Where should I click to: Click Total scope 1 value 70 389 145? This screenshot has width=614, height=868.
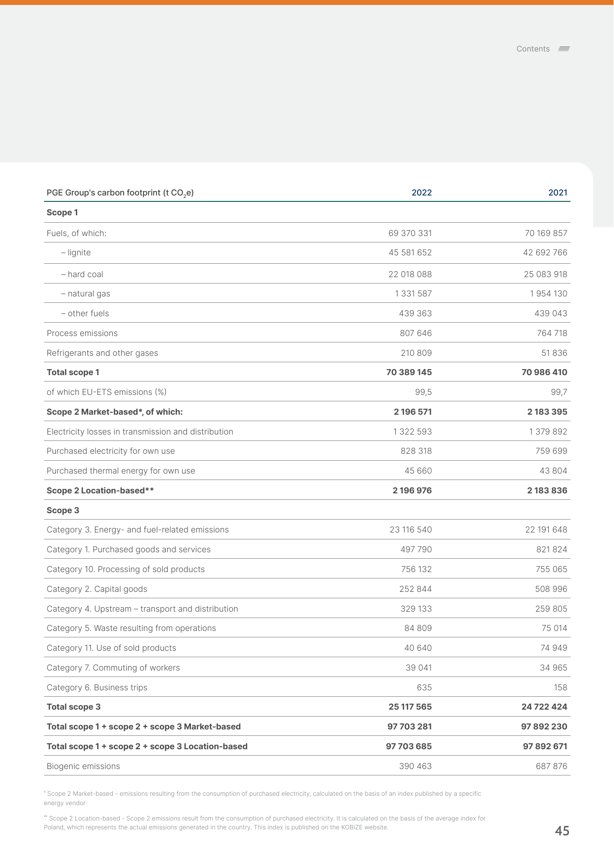pos(409,372)
